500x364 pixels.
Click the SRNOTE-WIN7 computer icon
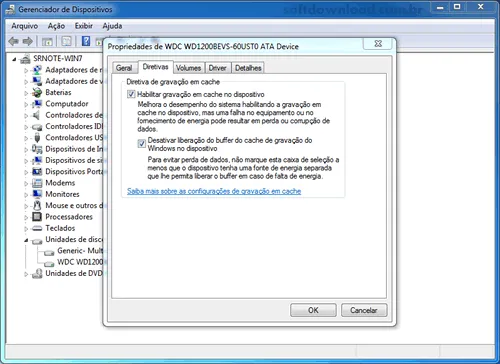(25, 59)
